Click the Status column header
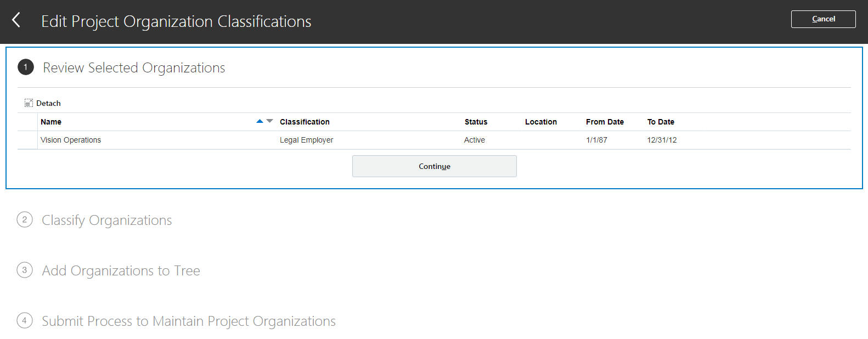The width and height of the screenshot is (868, 339). (x=476, y=122)
